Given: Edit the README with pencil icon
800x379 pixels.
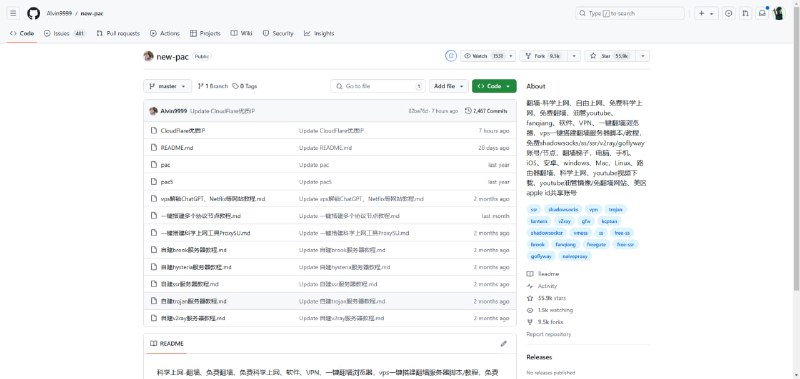Looking at the screenshot, I should [504, 344].
